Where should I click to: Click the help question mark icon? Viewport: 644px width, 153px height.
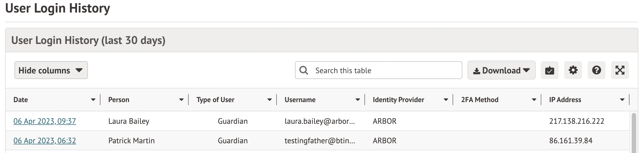click(596, 70)
